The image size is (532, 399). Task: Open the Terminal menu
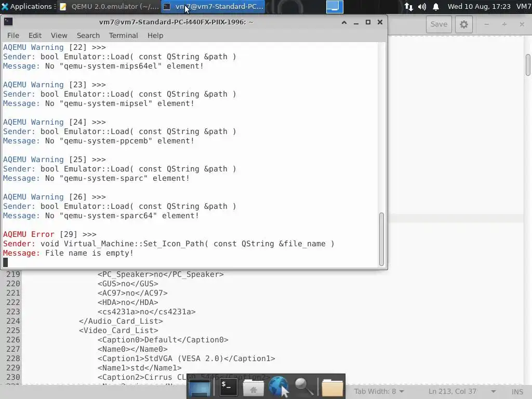pyautogui.click(x=123, y=35)
